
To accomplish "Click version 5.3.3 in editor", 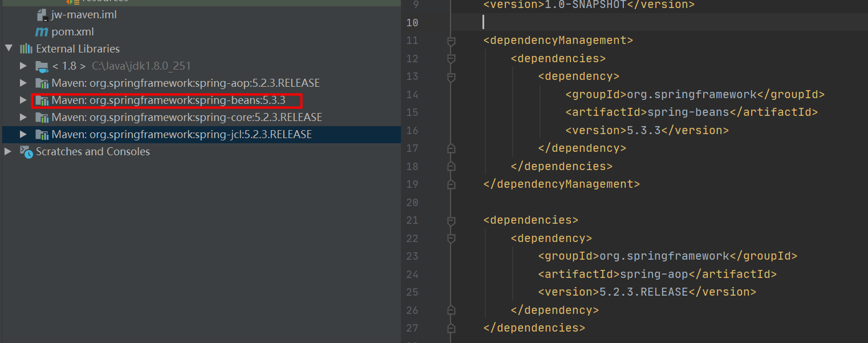I will coord(644,130).
